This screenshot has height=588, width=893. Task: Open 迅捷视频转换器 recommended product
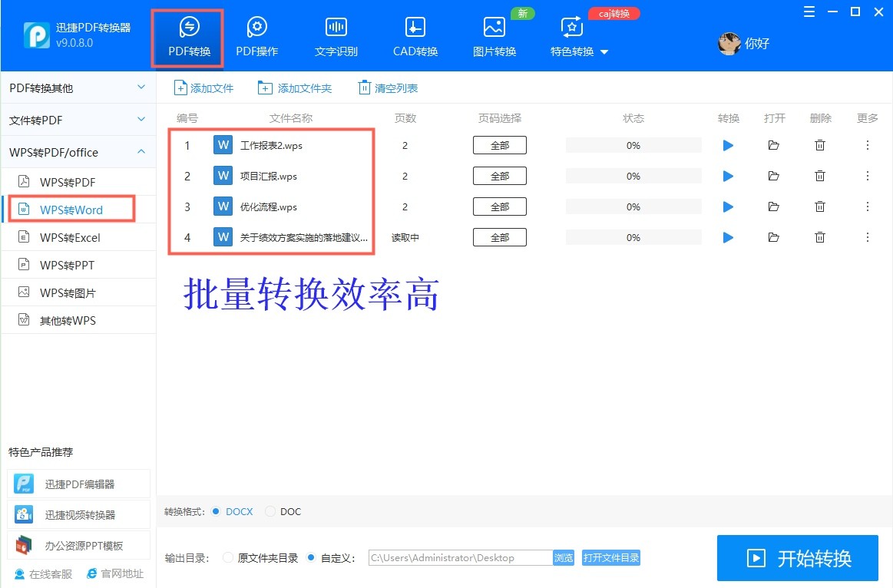pos(78,514)
